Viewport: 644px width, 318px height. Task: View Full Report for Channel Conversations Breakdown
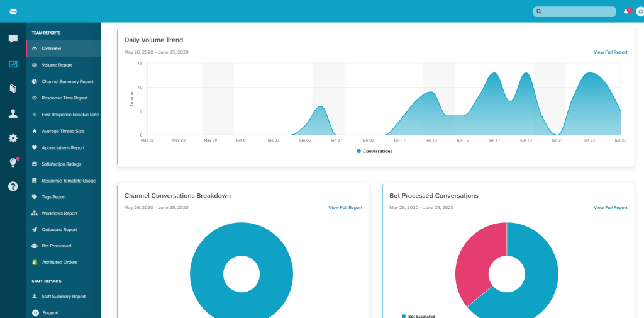tap(345, 208)
